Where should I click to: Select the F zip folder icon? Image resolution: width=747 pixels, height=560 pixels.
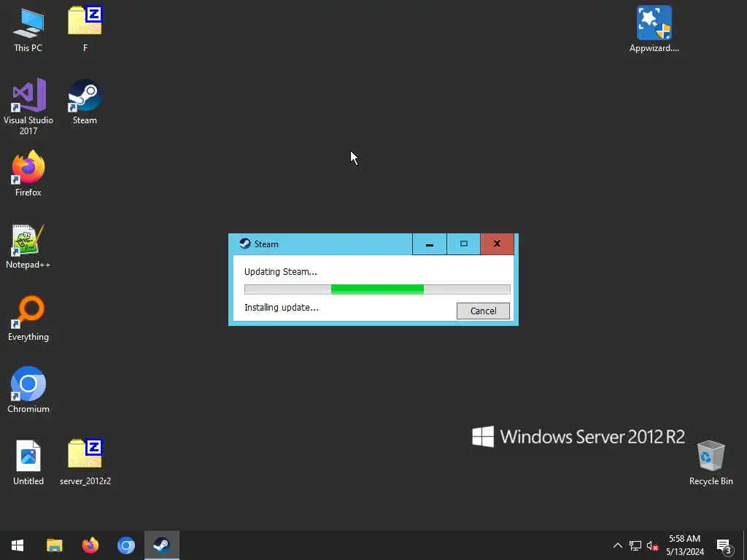[x=85, y=29]
